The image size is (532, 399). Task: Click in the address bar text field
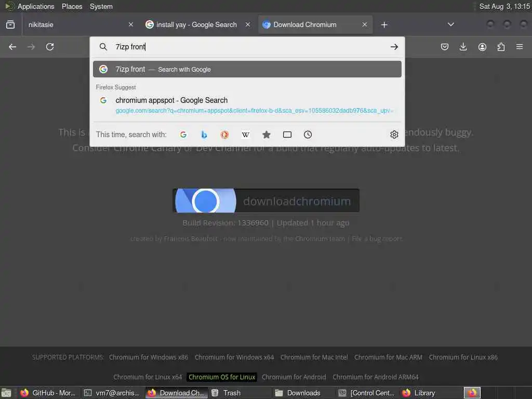point(249,47)
